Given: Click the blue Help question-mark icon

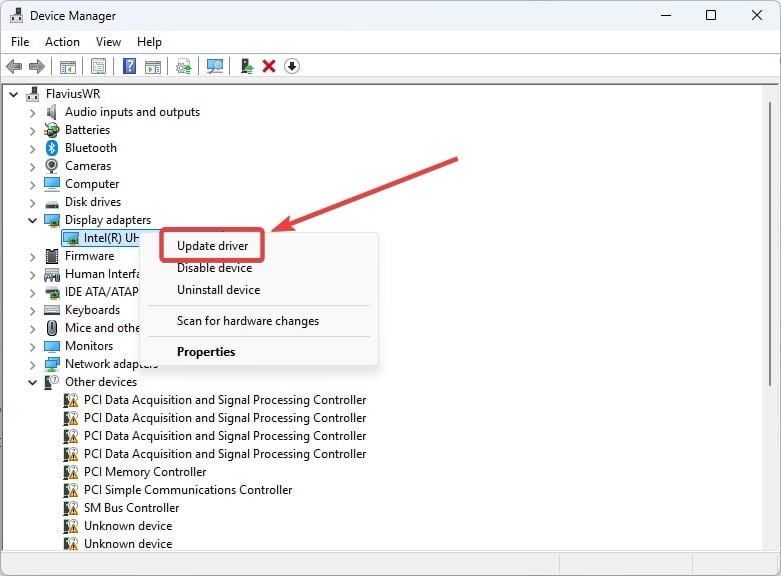Looking at the screenshot, I should [130, 66].
